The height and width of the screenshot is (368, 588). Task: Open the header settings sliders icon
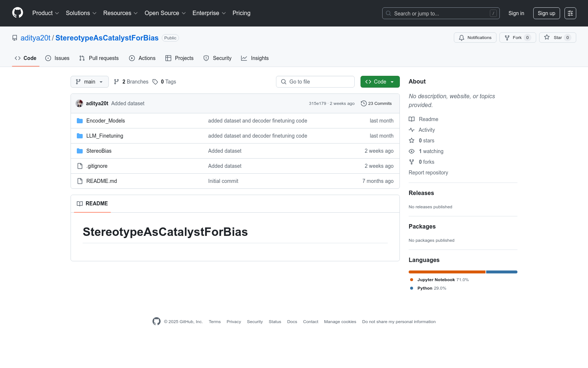point(570,13)
